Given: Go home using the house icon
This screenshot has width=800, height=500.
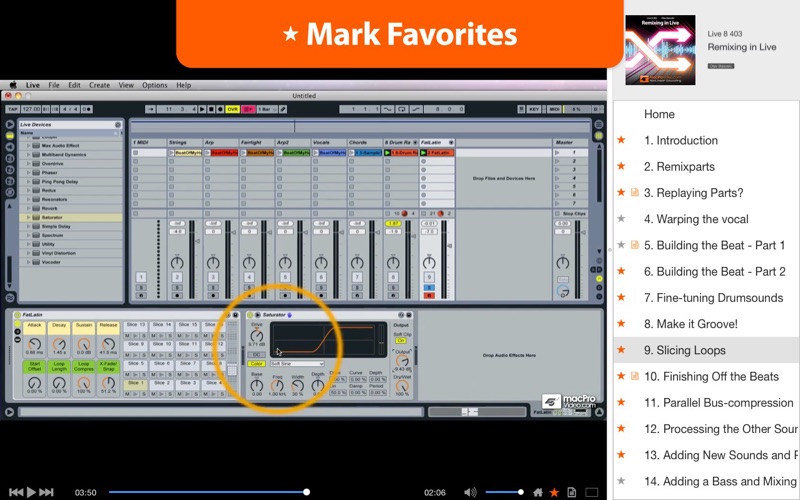Looking at the screenshot, I should (538, 492).
